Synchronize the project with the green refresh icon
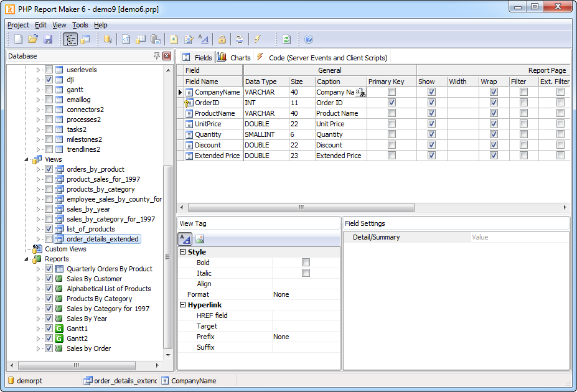Screen dimensions: 577x392 click(x=286, y=39)
